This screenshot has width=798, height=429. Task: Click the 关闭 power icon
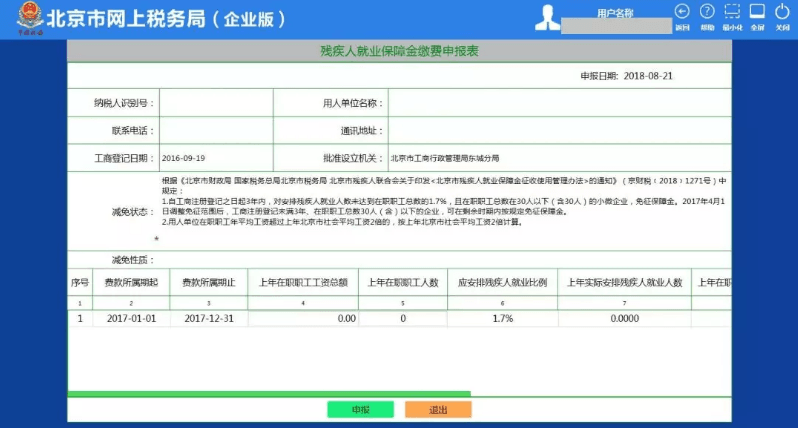point(782,12)
